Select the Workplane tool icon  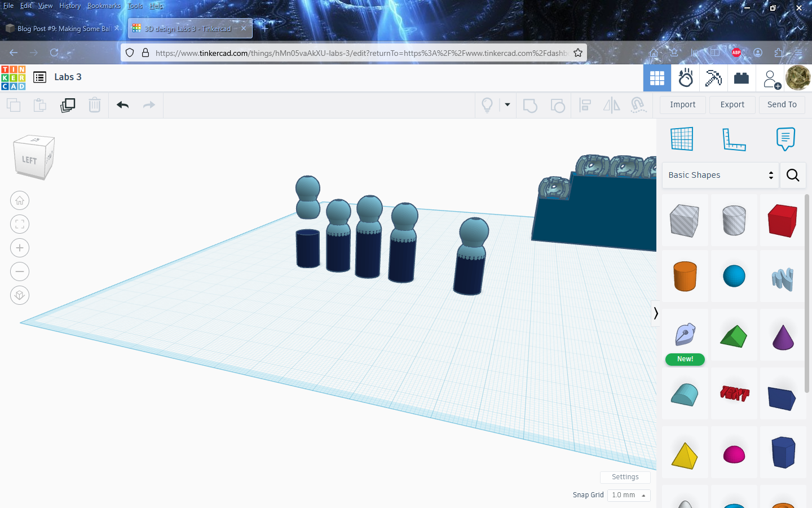tap(682, 139)
